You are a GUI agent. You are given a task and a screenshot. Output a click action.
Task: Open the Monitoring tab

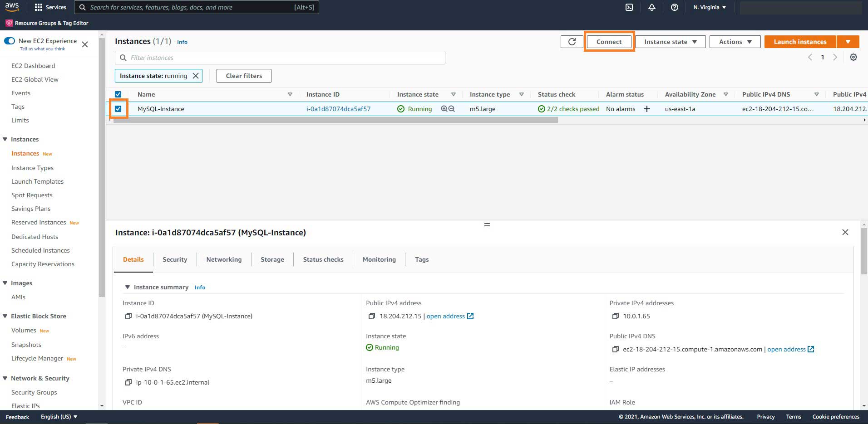tap(379, 259)
